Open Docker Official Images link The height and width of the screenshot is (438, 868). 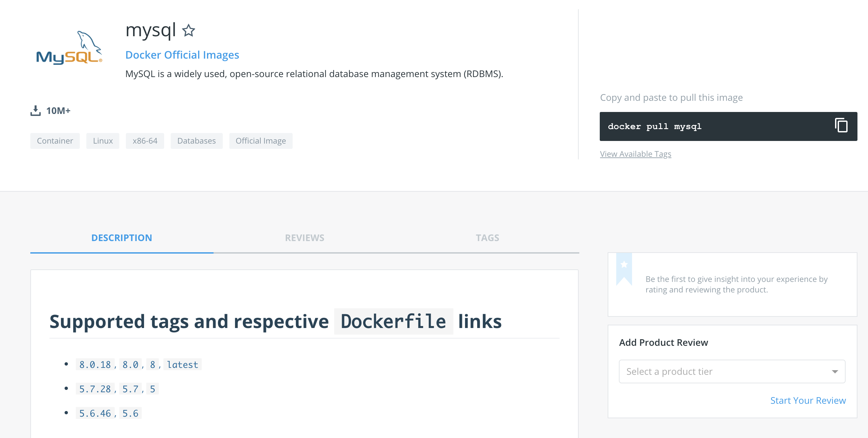[x=182, y=55]
